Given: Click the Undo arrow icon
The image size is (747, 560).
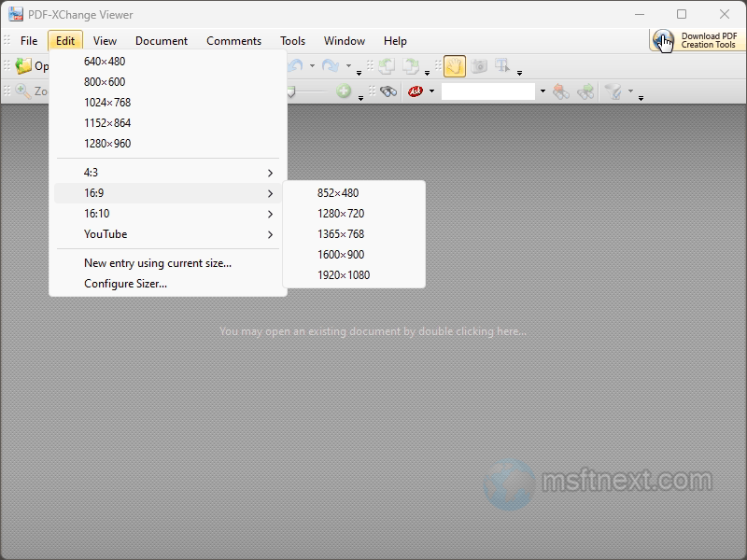Looking at the screenshot, I should tap(296, 65).
